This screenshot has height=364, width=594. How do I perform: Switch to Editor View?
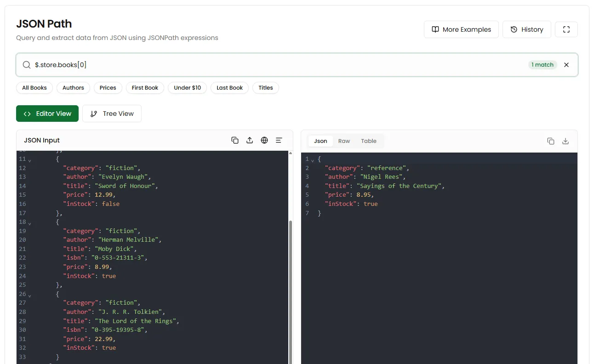(47, 114)
